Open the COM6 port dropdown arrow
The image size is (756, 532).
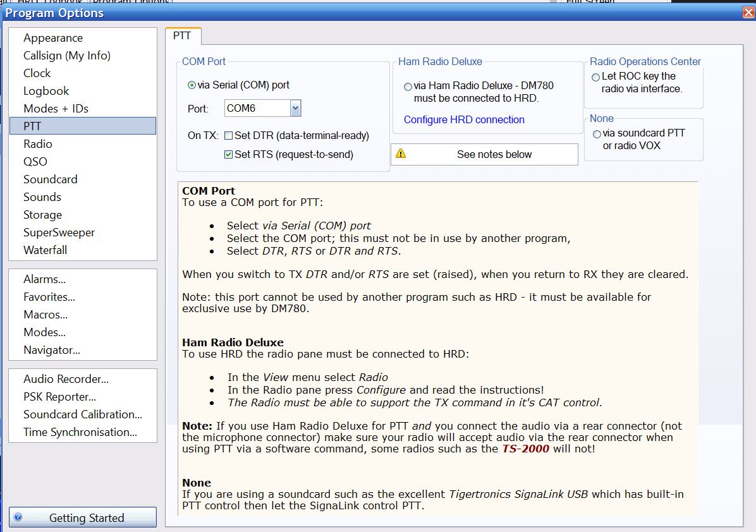coord(296,109)
